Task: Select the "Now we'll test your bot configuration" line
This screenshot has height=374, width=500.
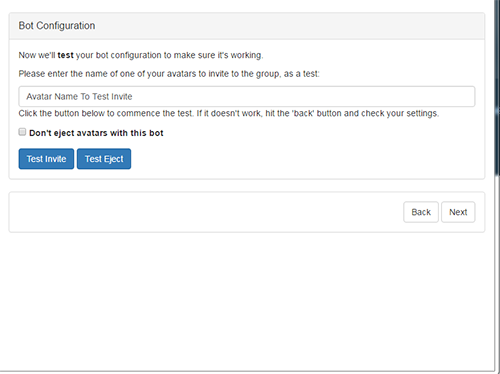Action: coord(141,55)
